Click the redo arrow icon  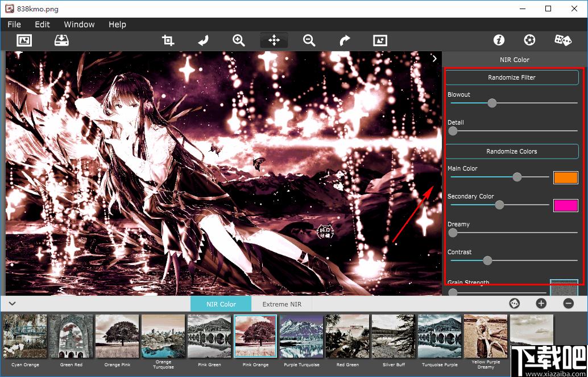pos(345,40)
